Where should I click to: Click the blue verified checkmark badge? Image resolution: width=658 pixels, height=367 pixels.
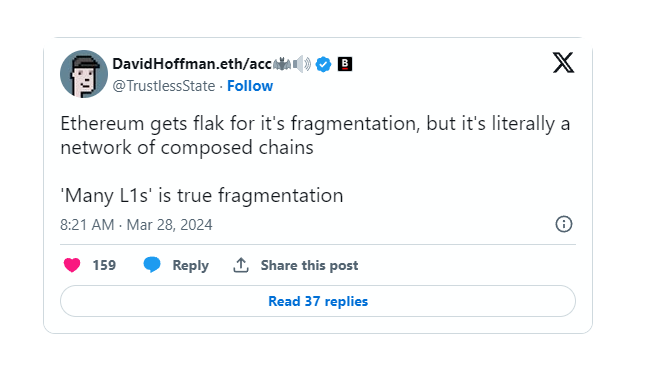point(323,64)
